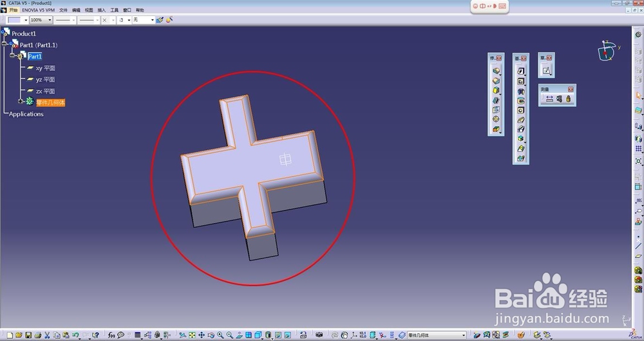Click the Copy icon
The height and width of the screenshot is (341, 644).
57,335
